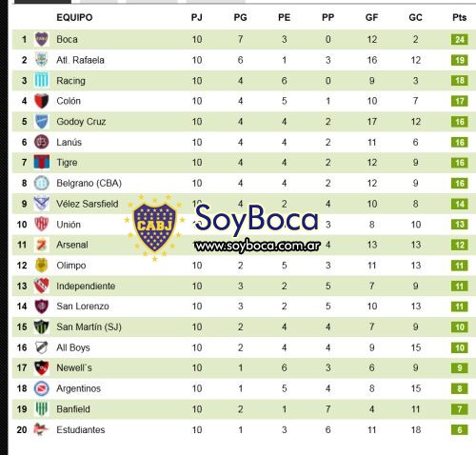Click the SoyBoca watermark logo

pos(222,227)
